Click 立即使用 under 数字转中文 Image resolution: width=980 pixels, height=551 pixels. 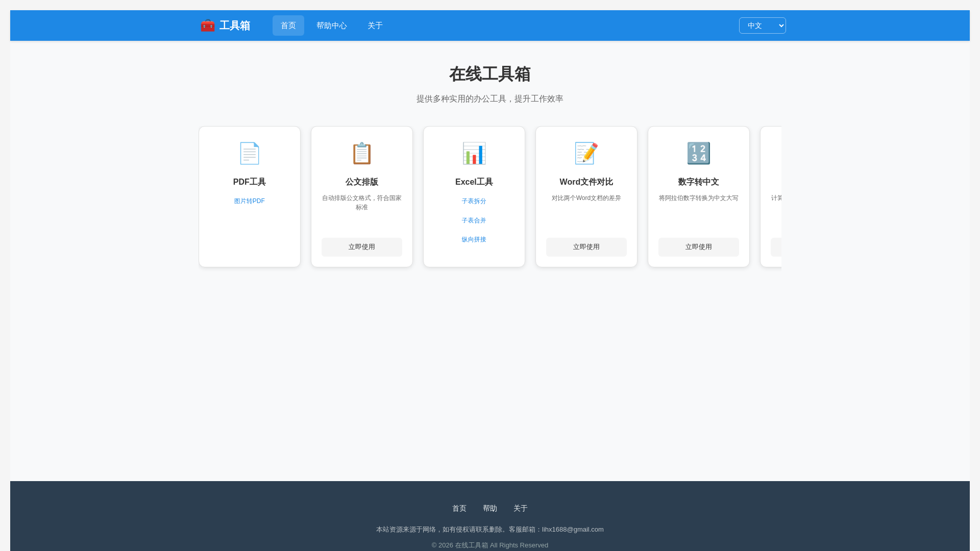[699, 247]
